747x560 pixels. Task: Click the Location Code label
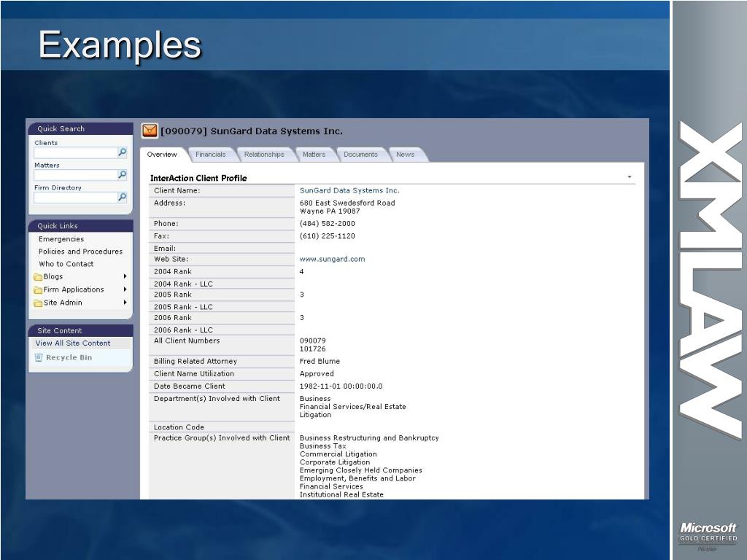(179, 427)
